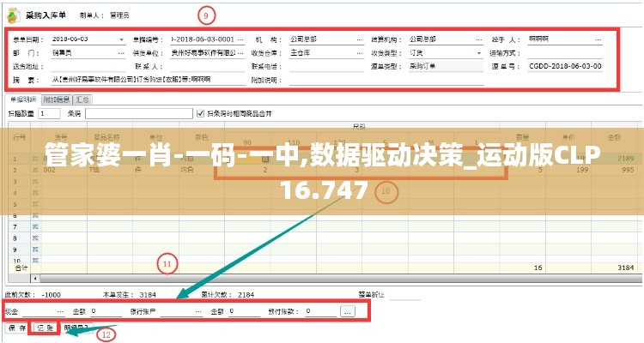Click the 此前欠款 value -1000

coord(52,295)
